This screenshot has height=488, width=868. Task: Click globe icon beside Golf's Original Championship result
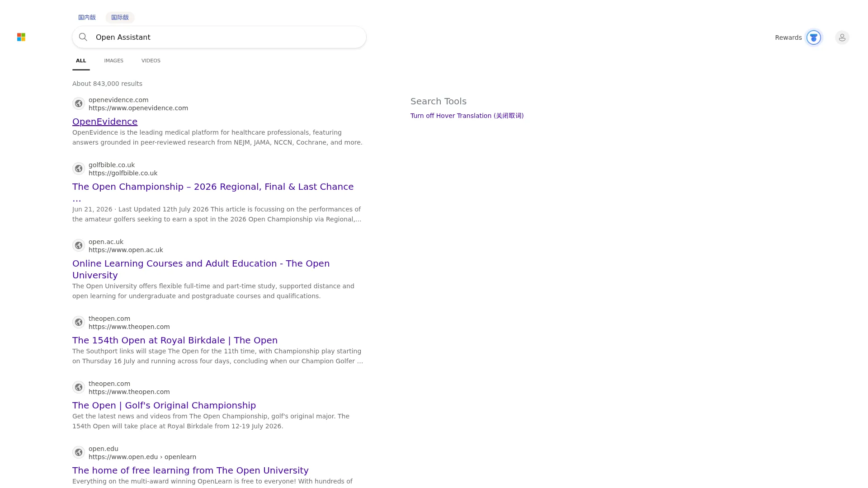coord(79,387)
